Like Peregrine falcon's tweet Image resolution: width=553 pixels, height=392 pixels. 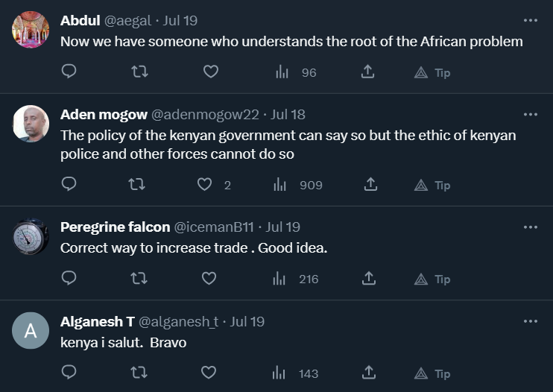click(209, 279)
